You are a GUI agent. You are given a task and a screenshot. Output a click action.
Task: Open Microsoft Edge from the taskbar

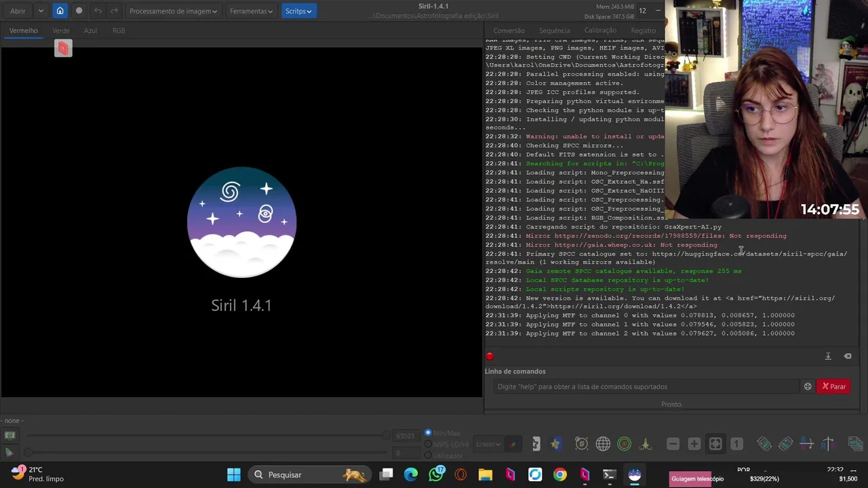pyautogui.click(x=411, y=474)
